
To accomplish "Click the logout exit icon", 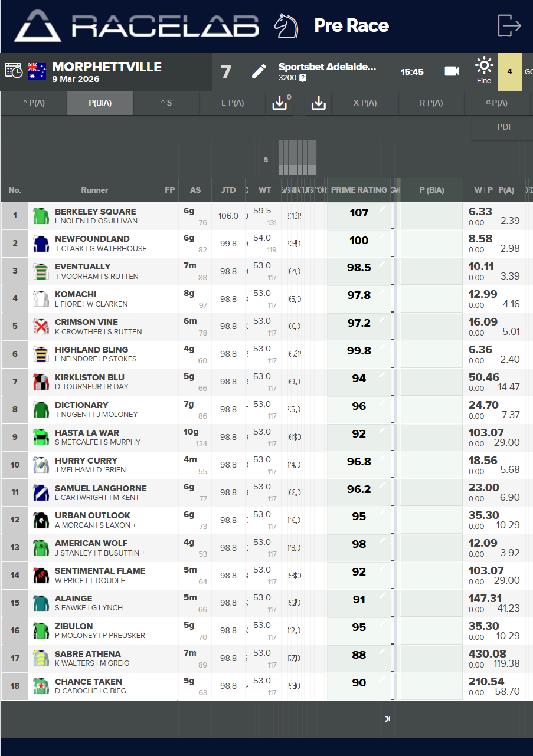I will click(509, 25).
